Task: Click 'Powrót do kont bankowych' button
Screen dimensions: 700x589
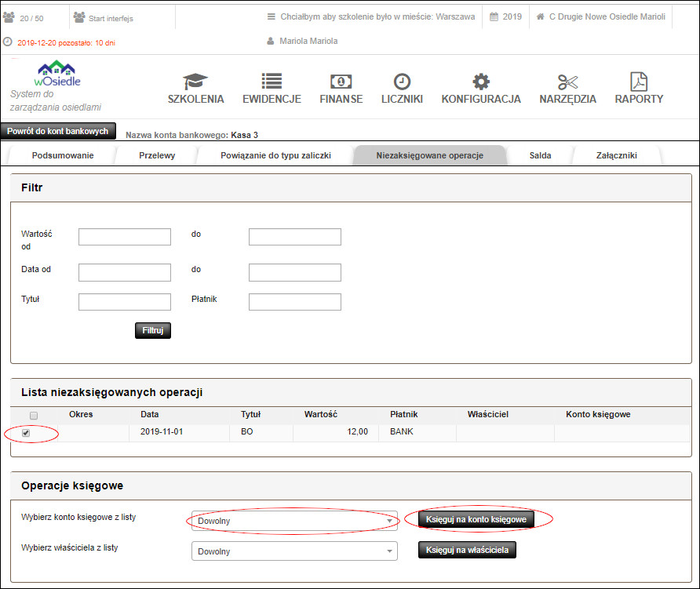Action: (59, 131)
